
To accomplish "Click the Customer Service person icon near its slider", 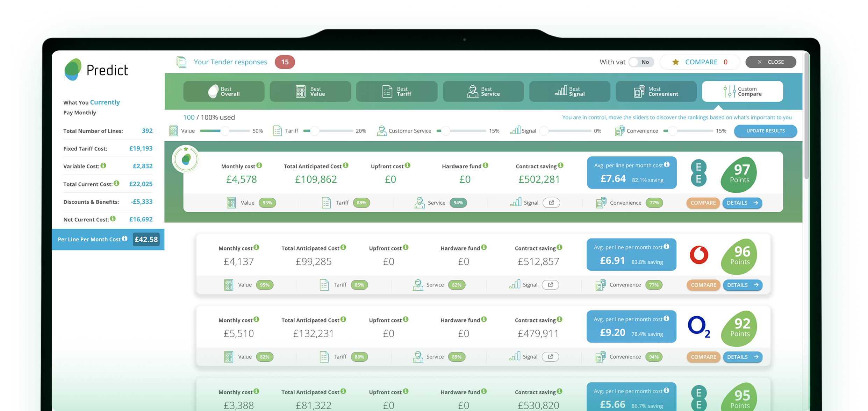I will tap(381, 130).
